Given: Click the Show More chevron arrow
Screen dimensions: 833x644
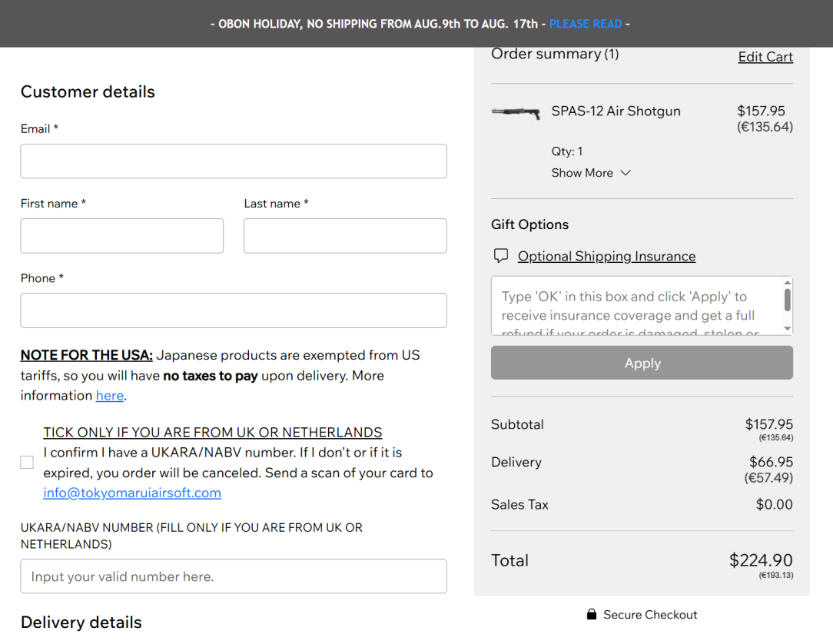Looking at the screenshot, I should (626, 173).
